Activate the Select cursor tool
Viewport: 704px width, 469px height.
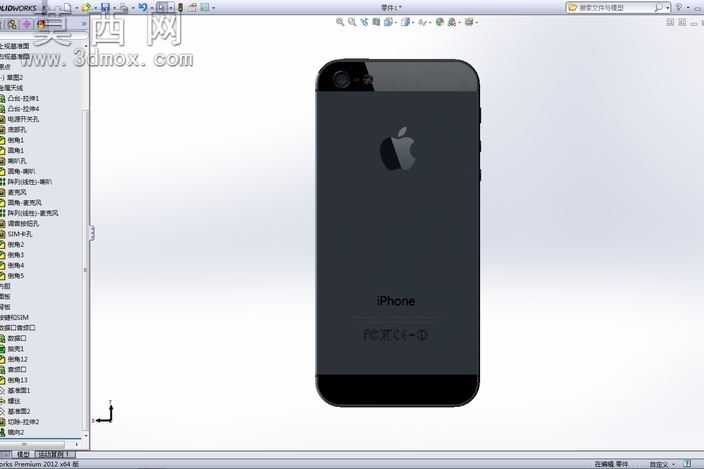[162, 7]
